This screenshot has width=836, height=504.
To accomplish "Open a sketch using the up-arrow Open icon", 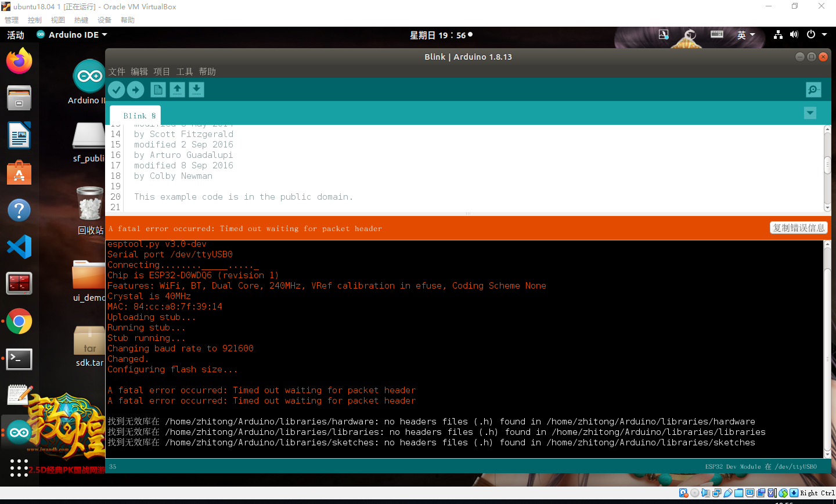I will coord(178,89).
